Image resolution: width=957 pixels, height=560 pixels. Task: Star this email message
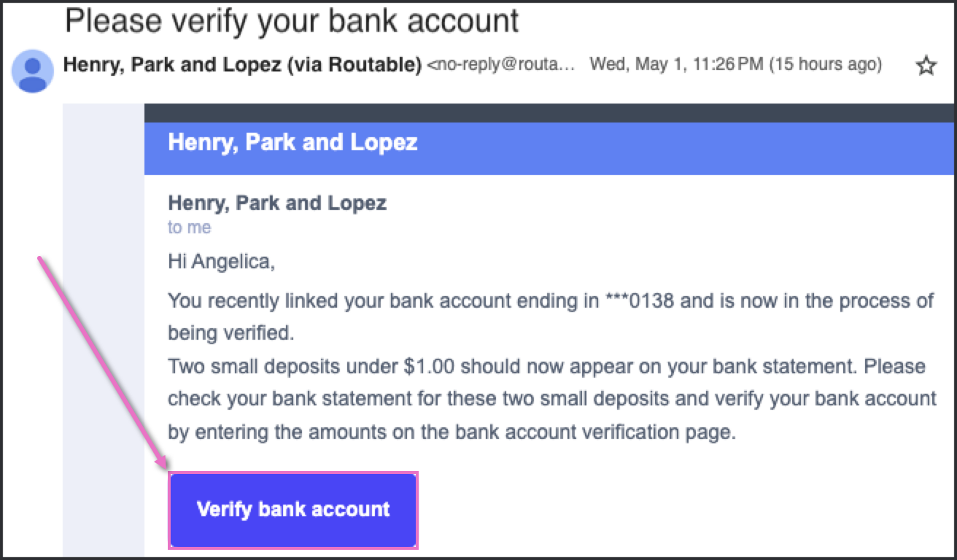tap(926, 66)
